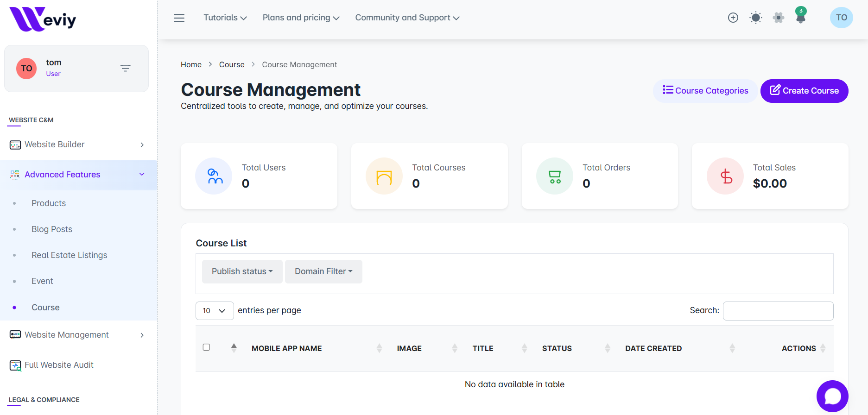868x415 pixels.
Task: Click the hamburger menu icon
Action: [179, 18]
